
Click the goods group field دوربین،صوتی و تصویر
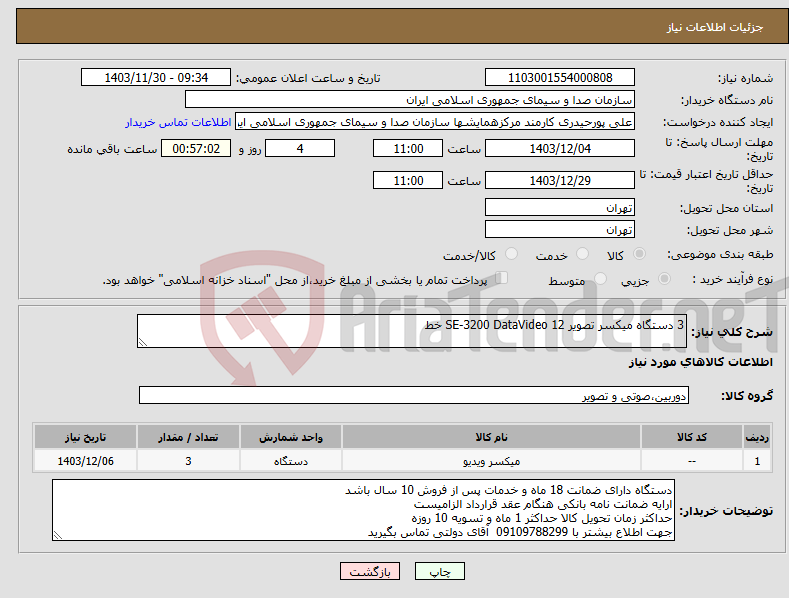414,396
